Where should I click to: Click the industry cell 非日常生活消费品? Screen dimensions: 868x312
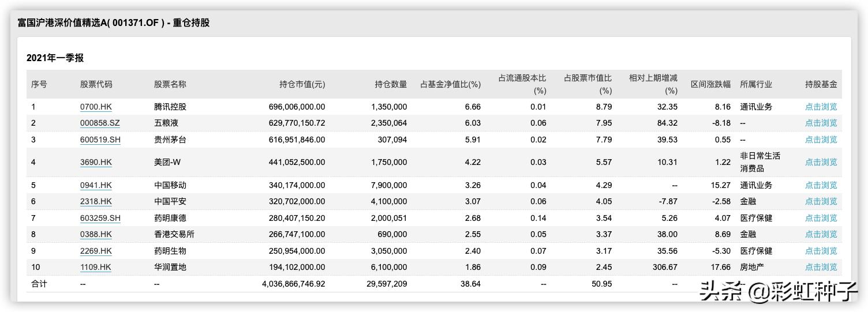760,162
